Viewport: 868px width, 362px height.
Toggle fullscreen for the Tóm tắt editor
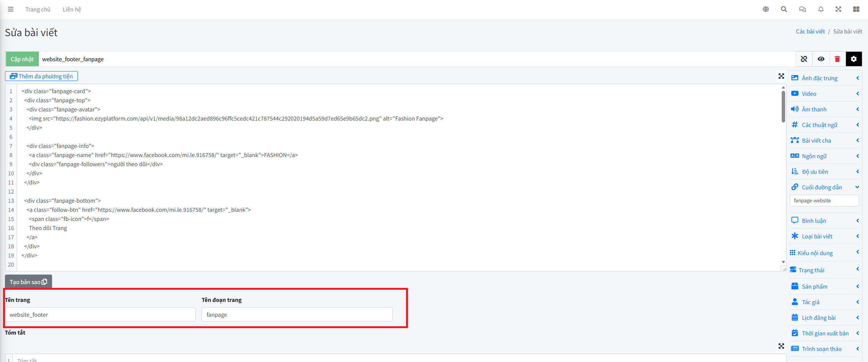click(781, 346)
